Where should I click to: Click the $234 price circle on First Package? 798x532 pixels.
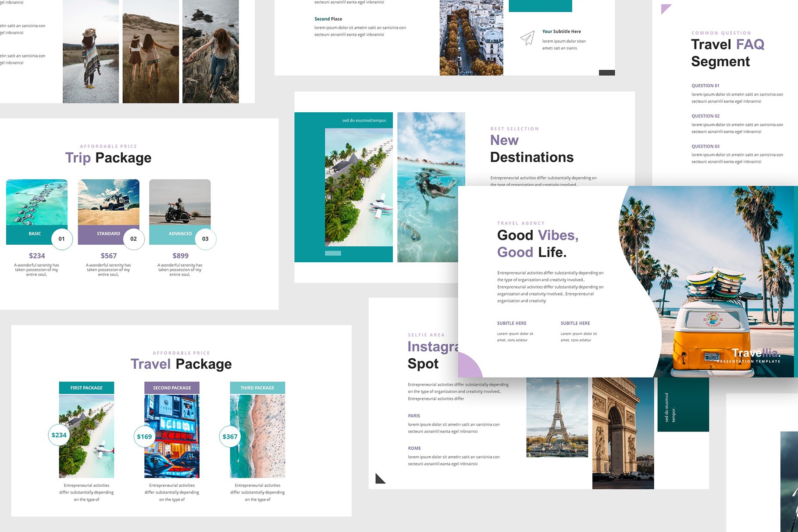coord(59,435)
